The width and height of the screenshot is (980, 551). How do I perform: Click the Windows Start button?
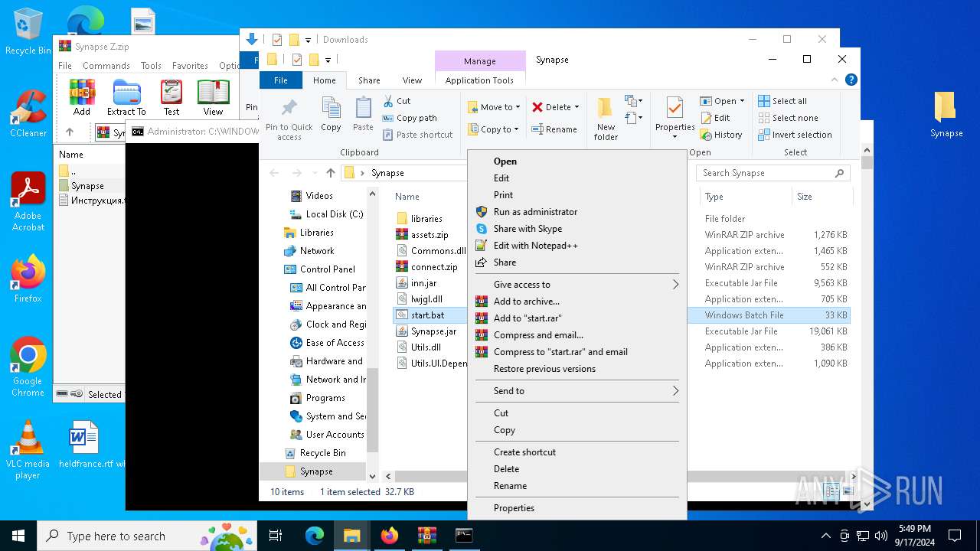18,536
